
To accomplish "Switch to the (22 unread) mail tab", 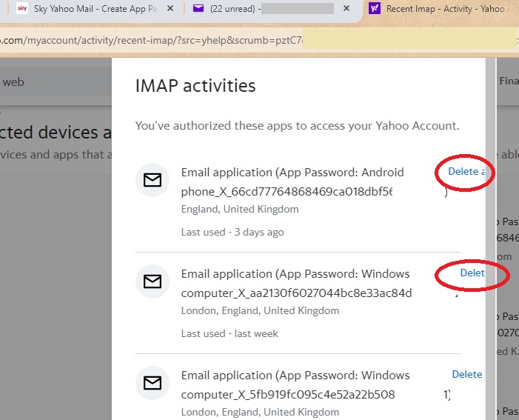I will pyautogui.click(x=267, y=9).
